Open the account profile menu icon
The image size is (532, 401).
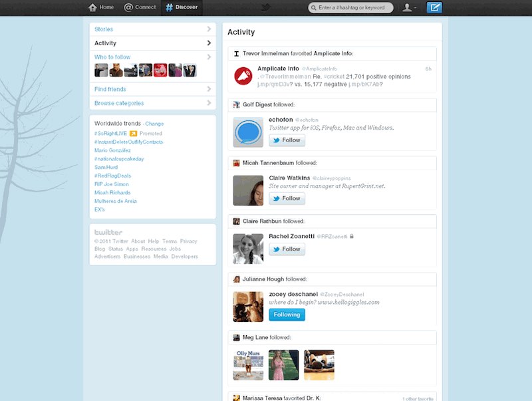click(409, 7)
